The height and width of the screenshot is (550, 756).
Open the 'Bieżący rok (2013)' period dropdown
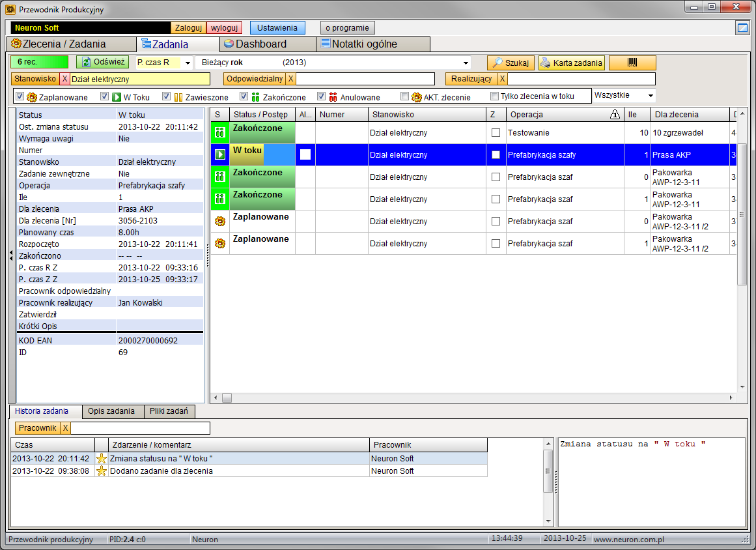pos(466,63)
